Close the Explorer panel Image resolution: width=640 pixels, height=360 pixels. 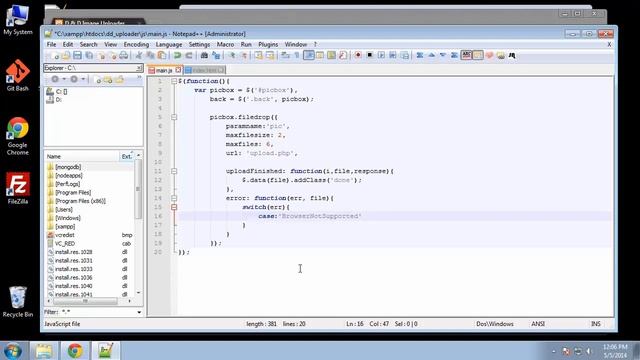(x=139, y=68)
